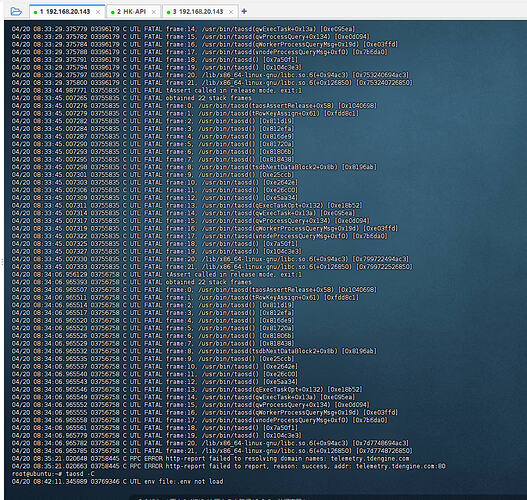Close the third 192.168.20.143 tab
The image size is (527, 500).
click(231, 12)
